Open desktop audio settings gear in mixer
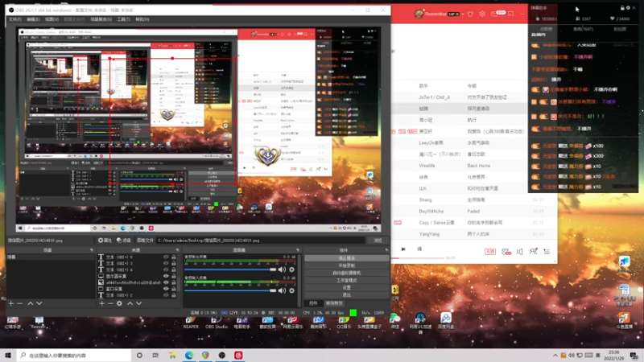Screen dimensions: 644x362 tap(291, 269)
